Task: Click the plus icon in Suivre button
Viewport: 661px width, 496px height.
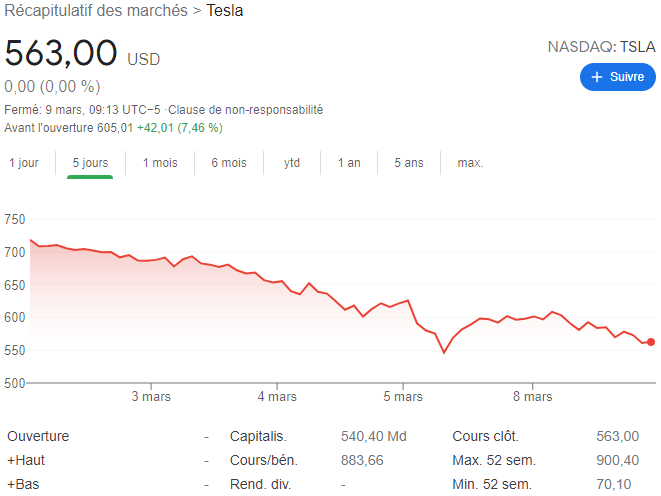Action: [597, 77]
